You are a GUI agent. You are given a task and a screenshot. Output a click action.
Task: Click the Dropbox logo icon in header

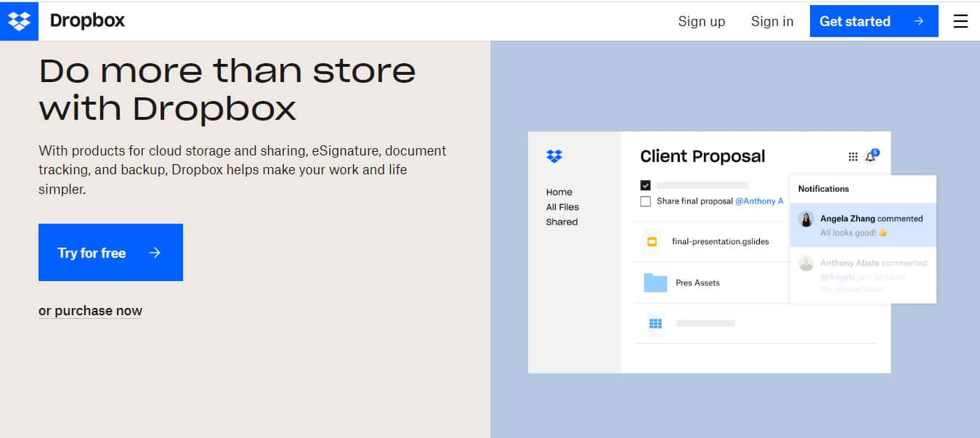[20, 21]
